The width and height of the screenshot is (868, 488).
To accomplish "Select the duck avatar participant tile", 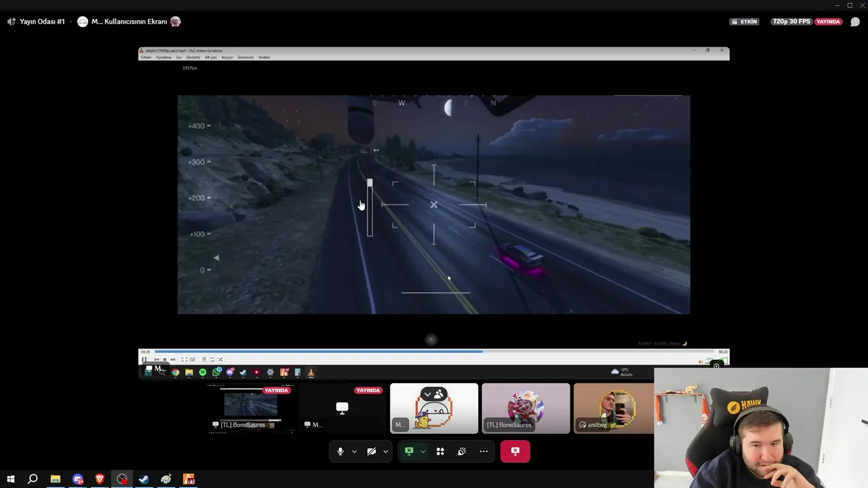I will point(434,408).
